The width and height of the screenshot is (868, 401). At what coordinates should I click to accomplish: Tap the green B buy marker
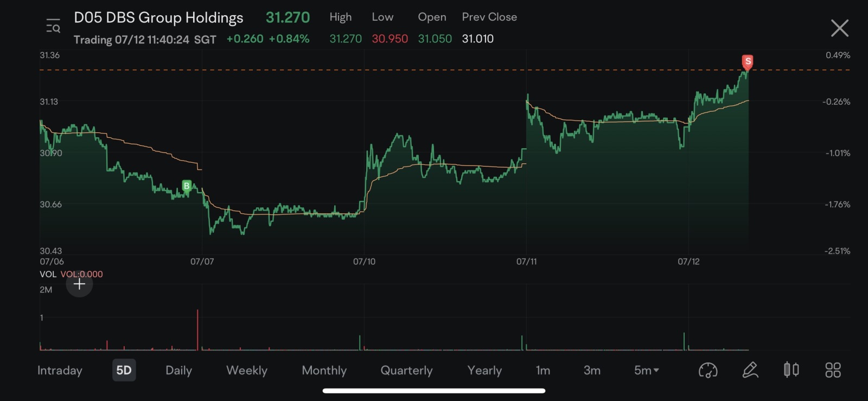[187, 187]
